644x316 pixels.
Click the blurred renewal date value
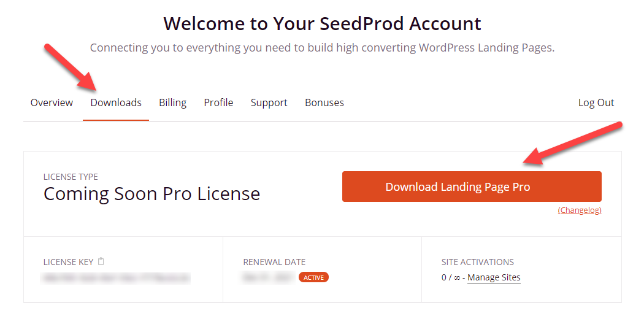point(269,277)
